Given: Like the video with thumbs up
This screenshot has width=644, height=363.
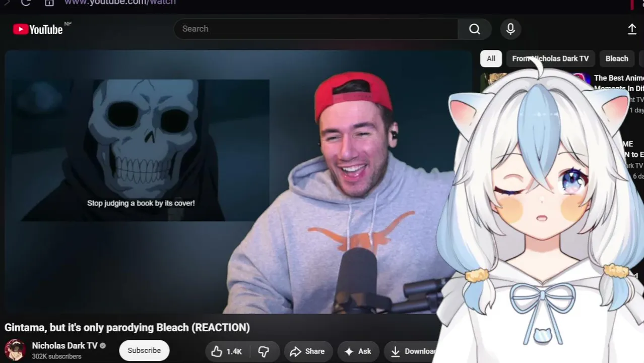Looking at the screenshot, I should coord(226,351).
